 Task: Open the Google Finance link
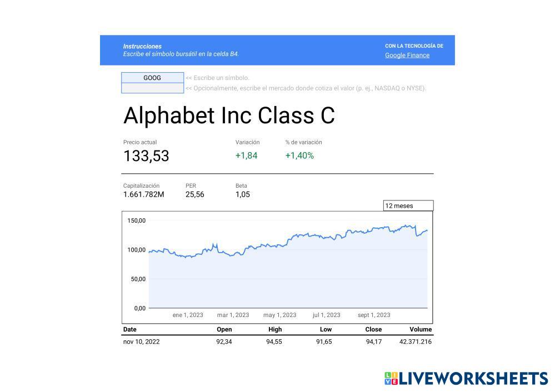pyautogui.click(x=407, y=56)
